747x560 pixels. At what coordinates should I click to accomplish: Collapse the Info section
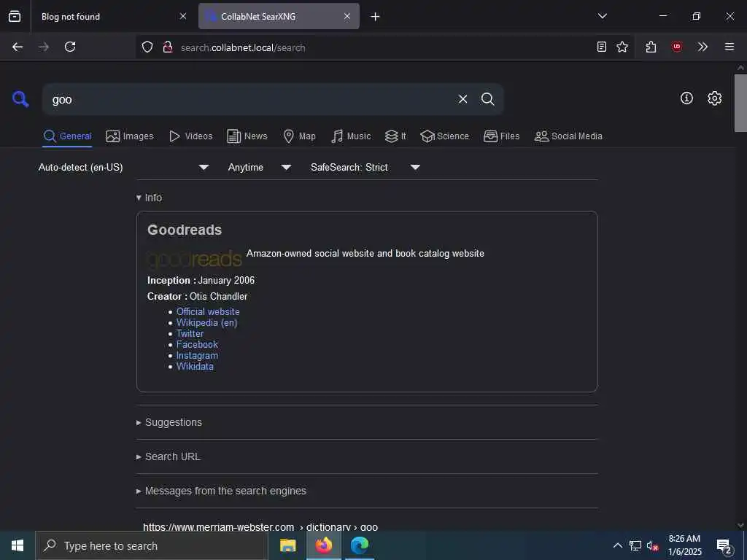[x=149, y=198]
